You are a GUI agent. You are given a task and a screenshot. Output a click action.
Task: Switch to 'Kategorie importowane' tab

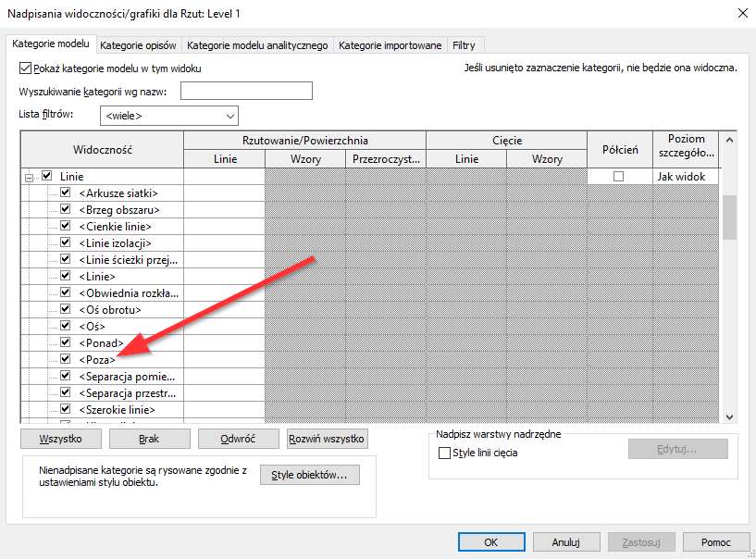390,44
